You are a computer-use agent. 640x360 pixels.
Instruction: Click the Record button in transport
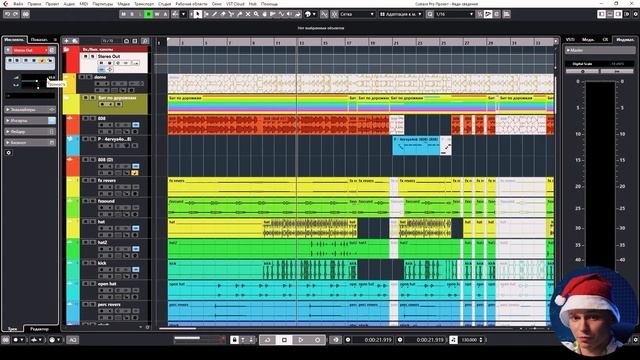tap(318, 340)
